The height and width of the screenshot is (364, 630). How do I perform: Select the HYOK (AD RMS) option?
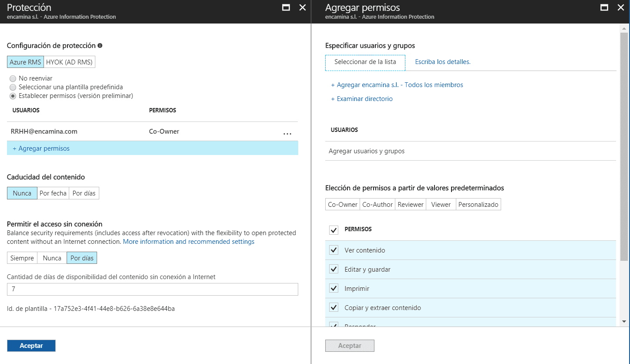69,62
